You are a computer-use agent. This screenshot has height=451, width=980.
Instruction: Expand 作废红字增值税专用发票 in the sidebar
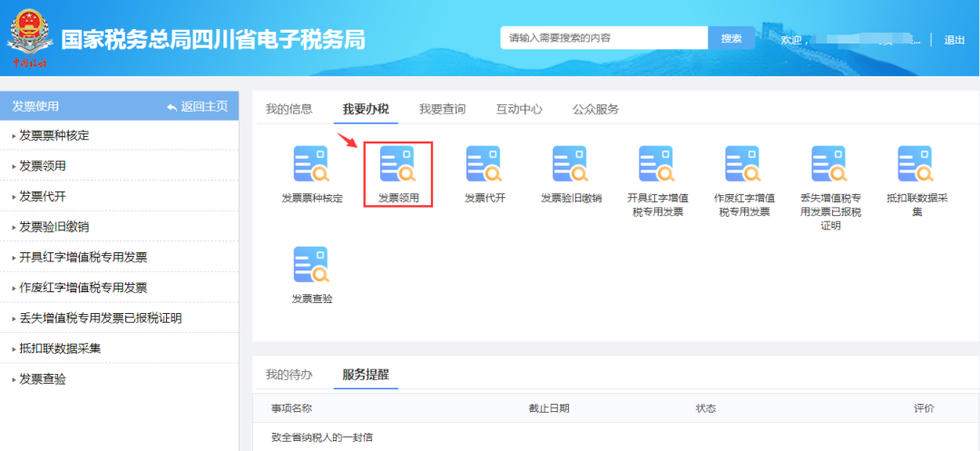(119, 288)
